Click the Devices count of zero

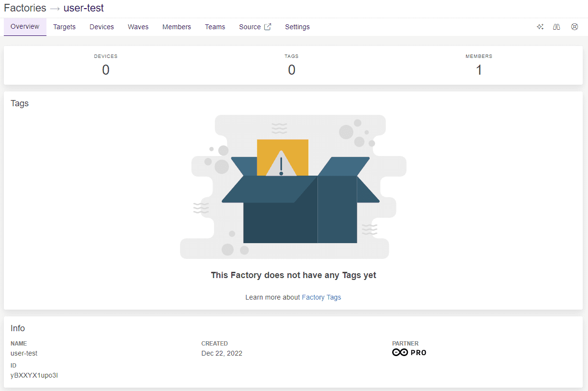pos(106,70)
